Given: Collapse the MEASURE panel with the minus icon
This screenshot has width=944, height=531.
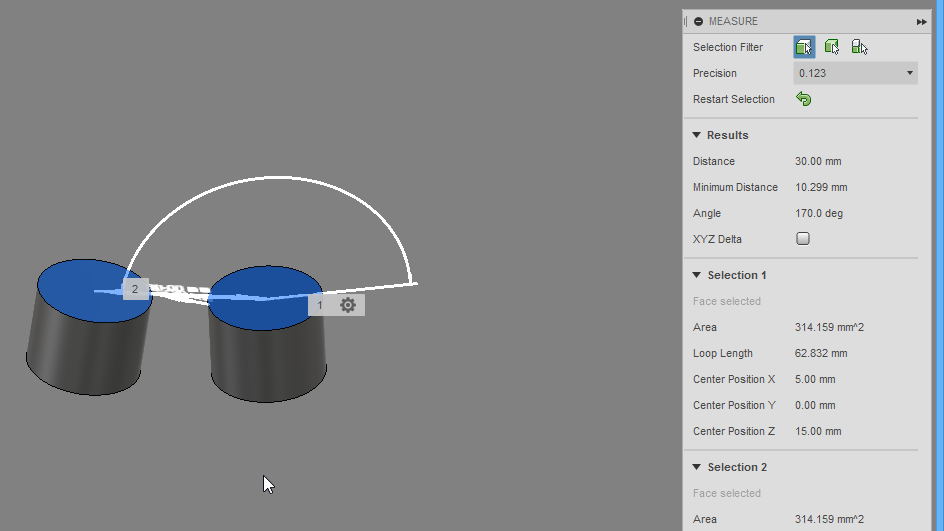Looking at the screenshot, I should point(698,22).
